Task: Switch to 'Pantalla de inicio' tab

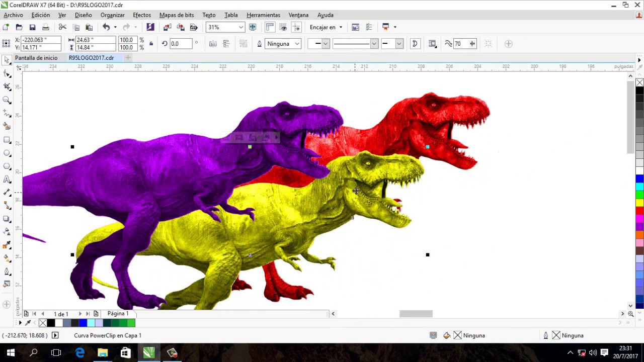Action: [x=36, y=58]
